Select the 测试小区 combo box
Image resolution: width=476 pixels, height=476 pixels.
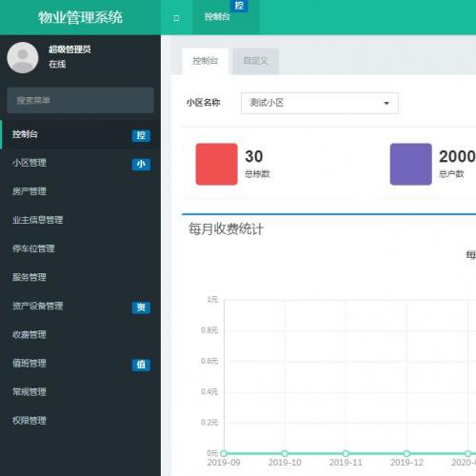(320, 103)
